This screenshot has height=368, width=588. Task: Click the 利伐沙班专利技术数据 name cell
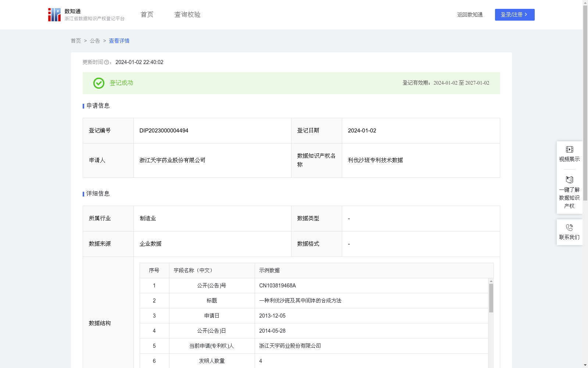pos(421,160)
